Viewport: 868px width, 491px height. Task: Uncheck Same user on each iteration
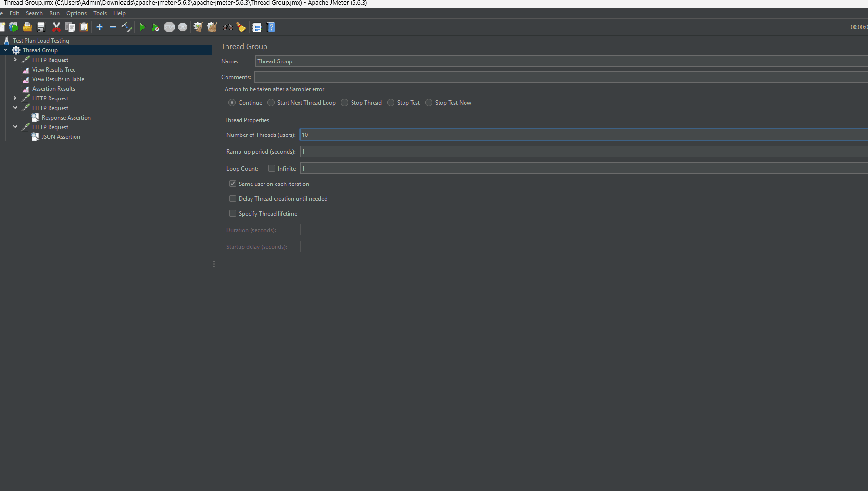click(x=233, y=184)
